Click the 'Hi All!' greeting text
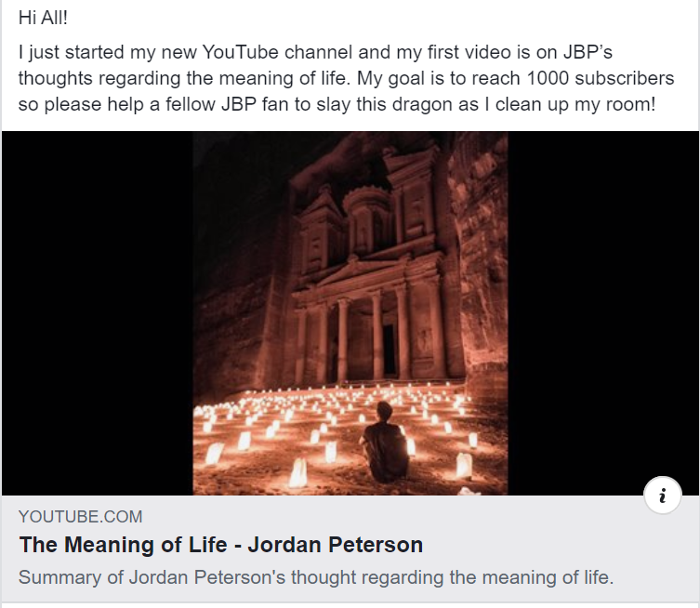Image resolution: width=700 pixels, height=608 pixels. tap(44, 18)
